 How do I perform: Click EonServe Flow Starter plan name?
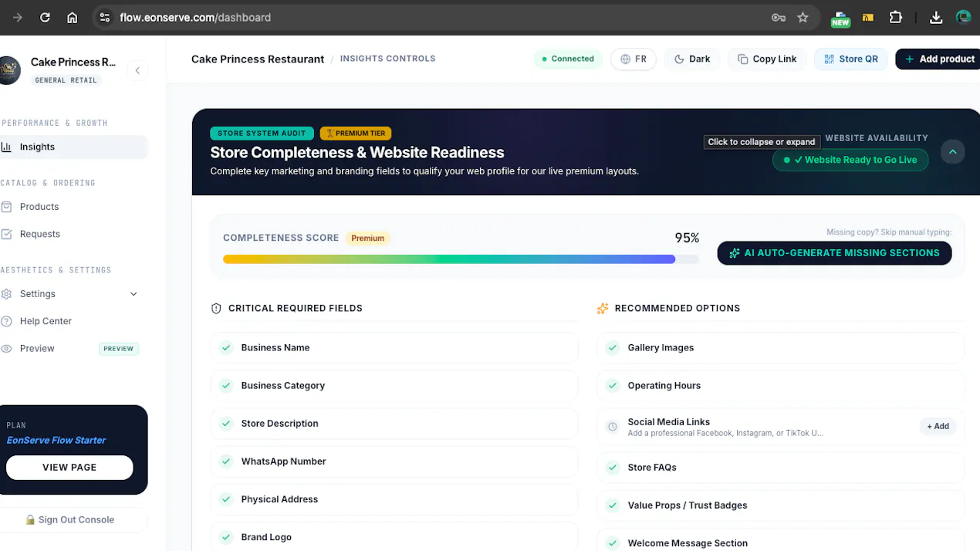point(56,440)
